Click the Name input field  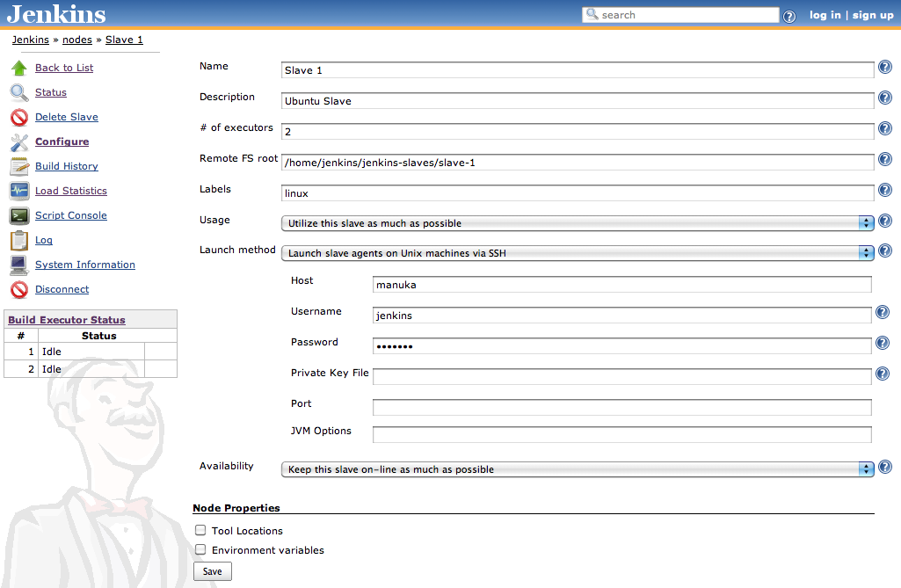pos(578,70)
